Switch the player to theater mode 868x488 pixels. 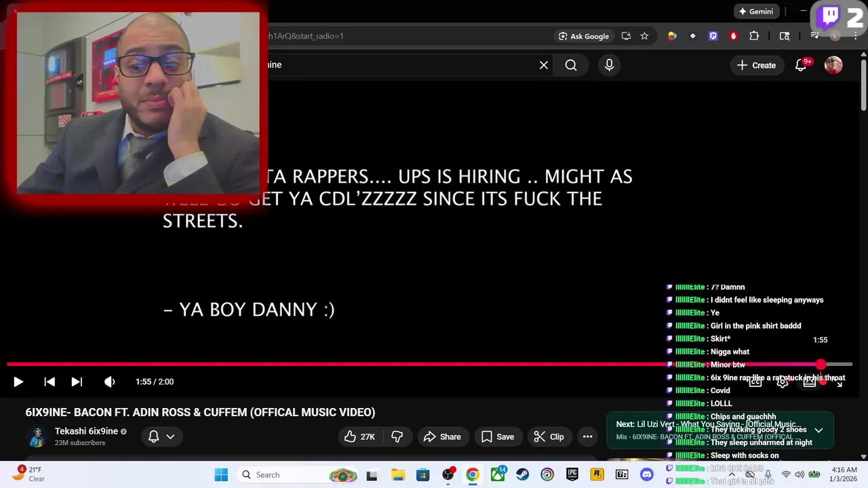coord(810,382)
